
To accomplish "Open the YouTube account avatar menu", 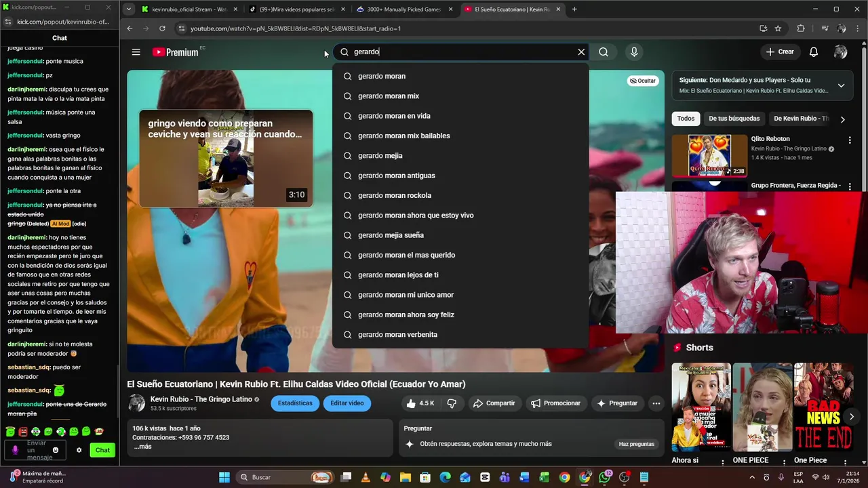I will 841,52.
